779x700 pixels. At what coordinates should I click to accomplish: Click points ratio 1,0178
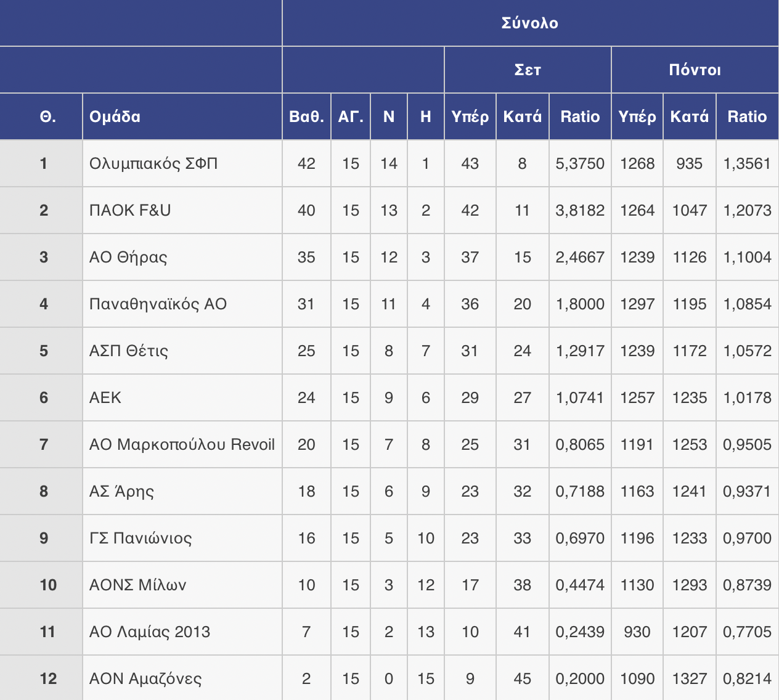point(747,397)
